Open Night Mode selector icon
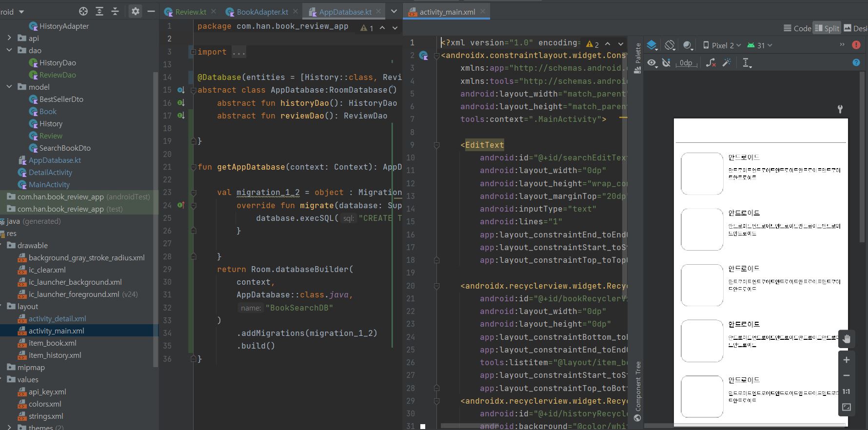The image size is (868, 430). (x=688, y=45)
